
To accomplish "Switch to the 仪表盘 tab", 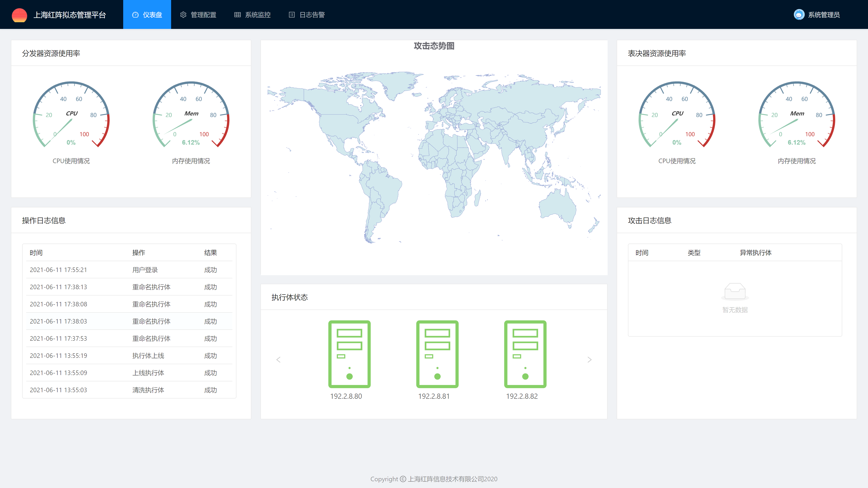I will click(x=147, y=15).
